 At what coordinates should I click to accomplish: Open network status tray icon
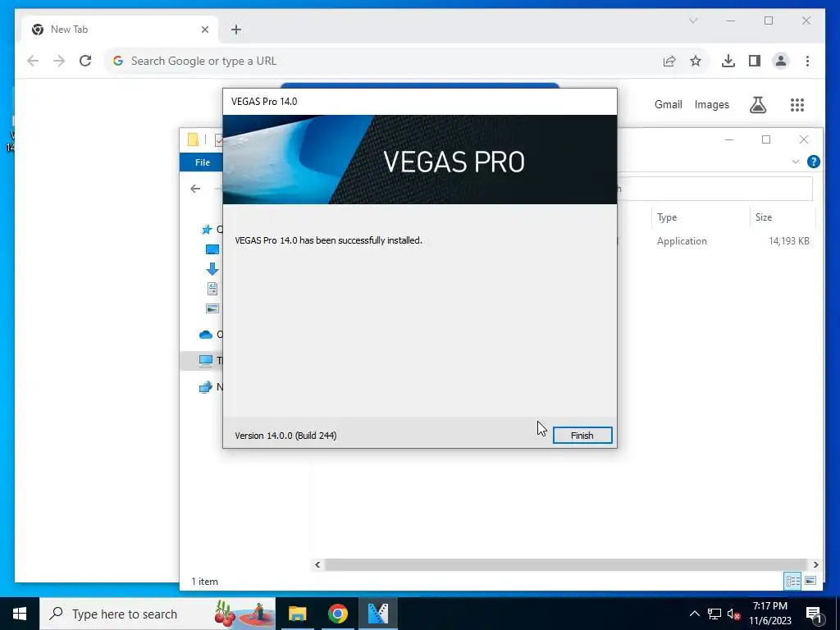click(x=714, y=614)
